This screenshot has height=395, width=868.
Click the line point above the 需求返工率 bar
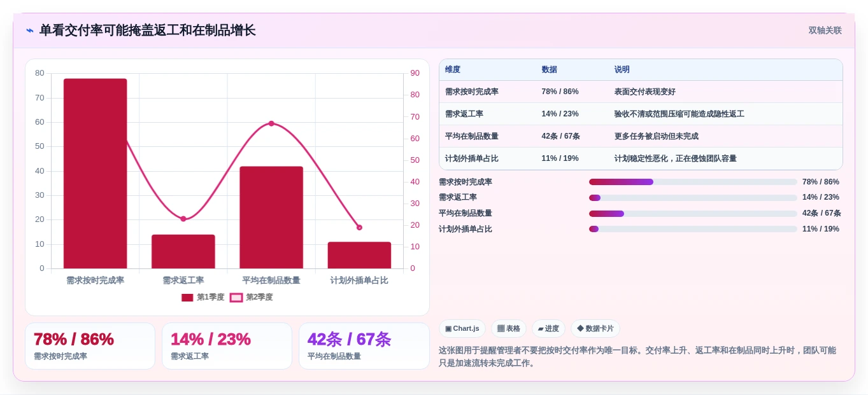point(183,219)
